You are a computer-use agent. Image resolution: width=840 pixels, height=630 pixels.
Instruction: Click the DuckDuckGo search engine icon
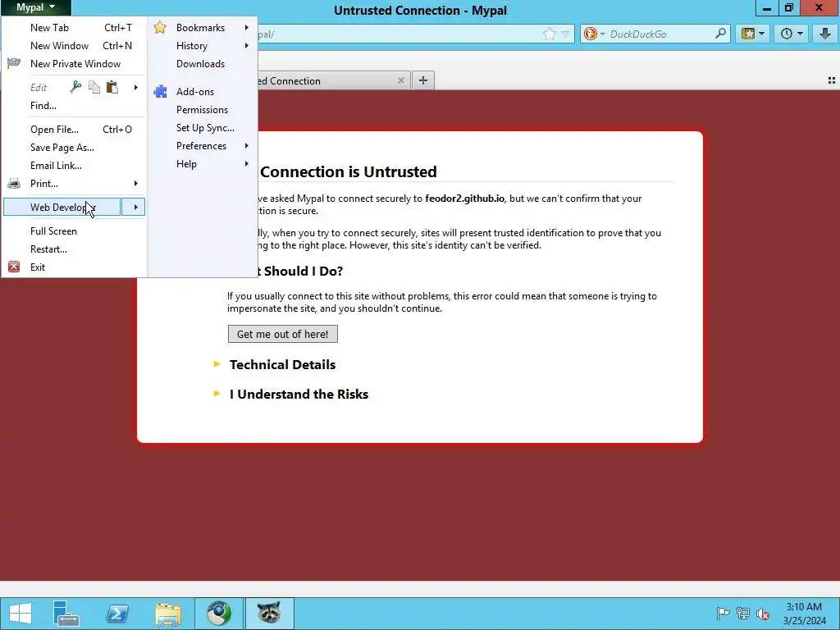tap(591, 34)
